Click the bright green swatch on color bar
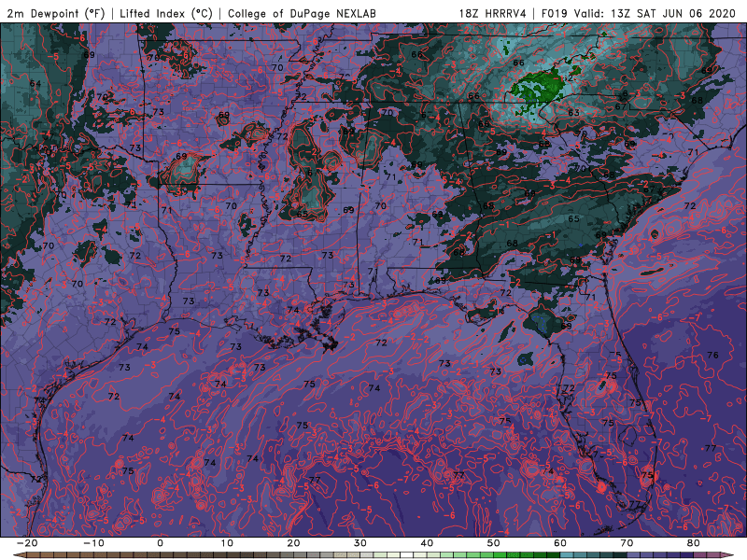 point(500,555)
